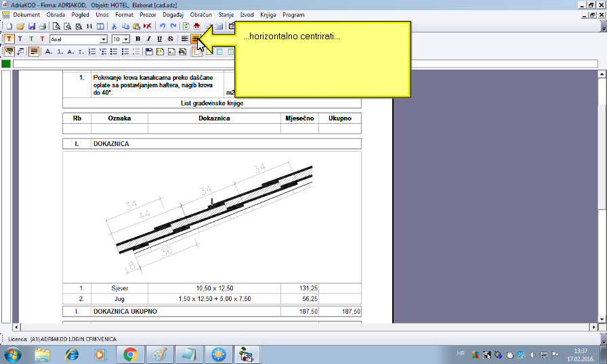Image resolution: width=607 pixels, height=364 pixels.
Task: Switch to the two-page book view icon
Action: [x=100, y=26]
